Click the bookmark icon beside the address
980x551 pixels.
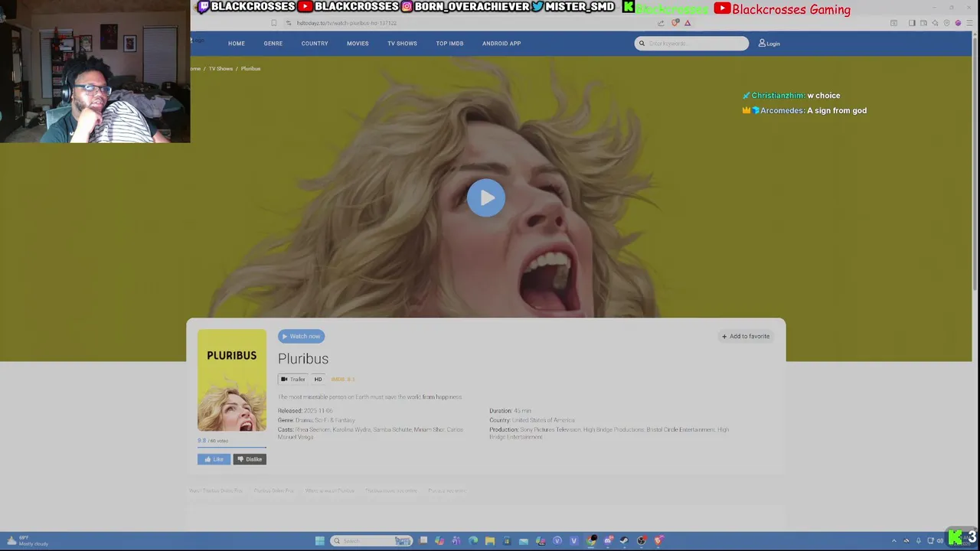click(273, 23)
